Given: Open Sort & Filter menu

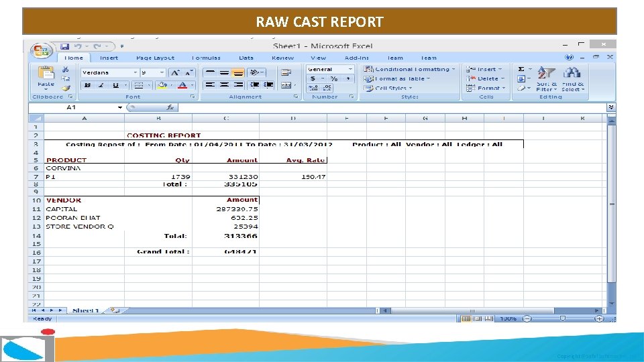Looking at the screenshot, I should tap(546, 79).
